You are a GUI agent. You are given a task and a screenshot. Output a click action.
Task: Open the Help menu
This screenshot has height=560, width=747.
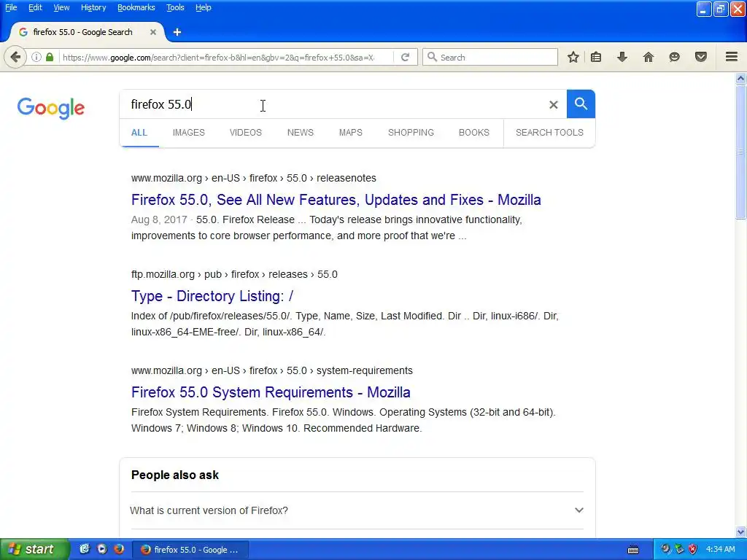coord(204,7)
